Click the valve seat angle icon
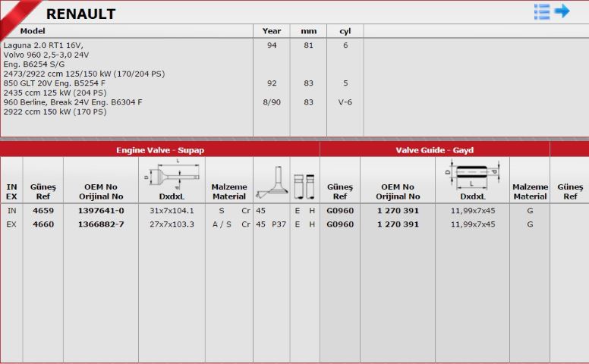The height and width of the screenshot is (364, 589). tap(272, 183)
